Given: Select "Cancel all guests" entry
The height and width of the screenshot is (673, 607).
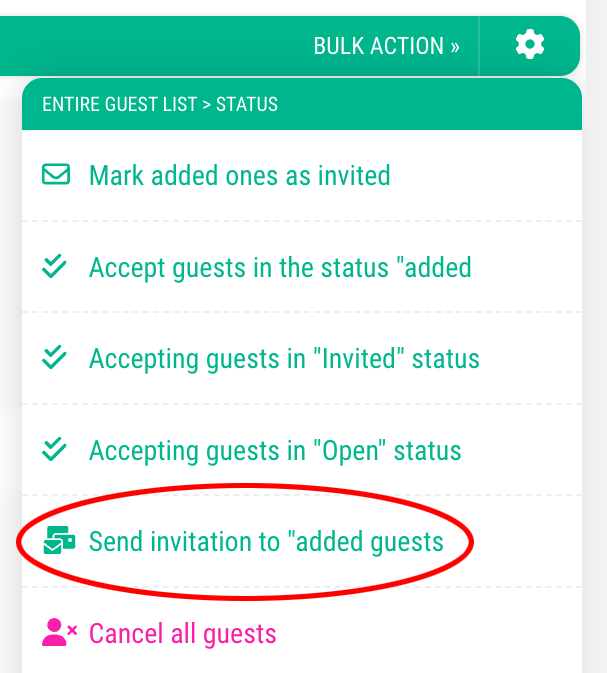Looking at the screenshot, I should pos(182,633).
